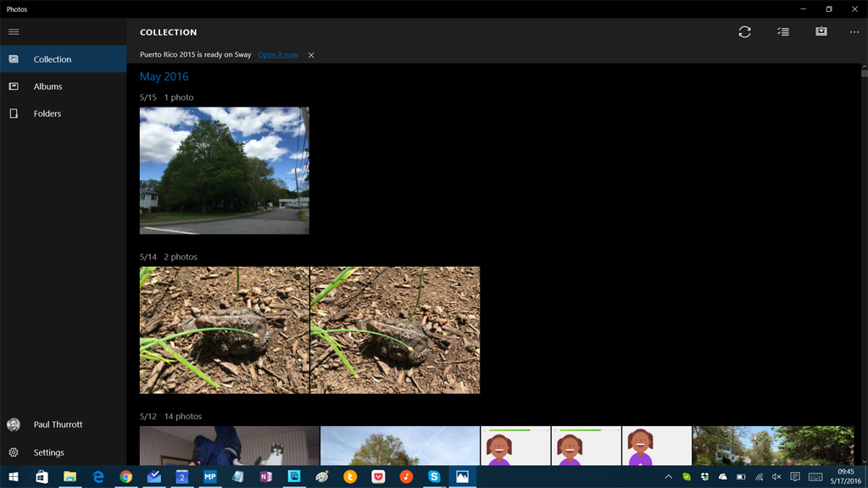Show hidden system tray icons
The image size is (868, 488).
coord(669,476)
